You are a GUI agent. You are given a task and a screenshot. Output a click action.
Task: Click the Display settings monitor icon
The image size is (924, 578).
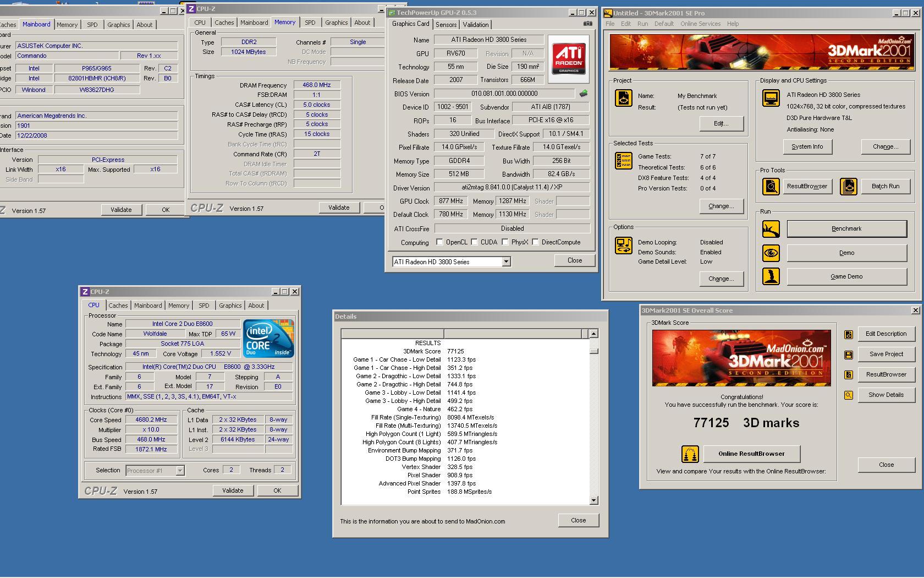[x=771, y=99]
